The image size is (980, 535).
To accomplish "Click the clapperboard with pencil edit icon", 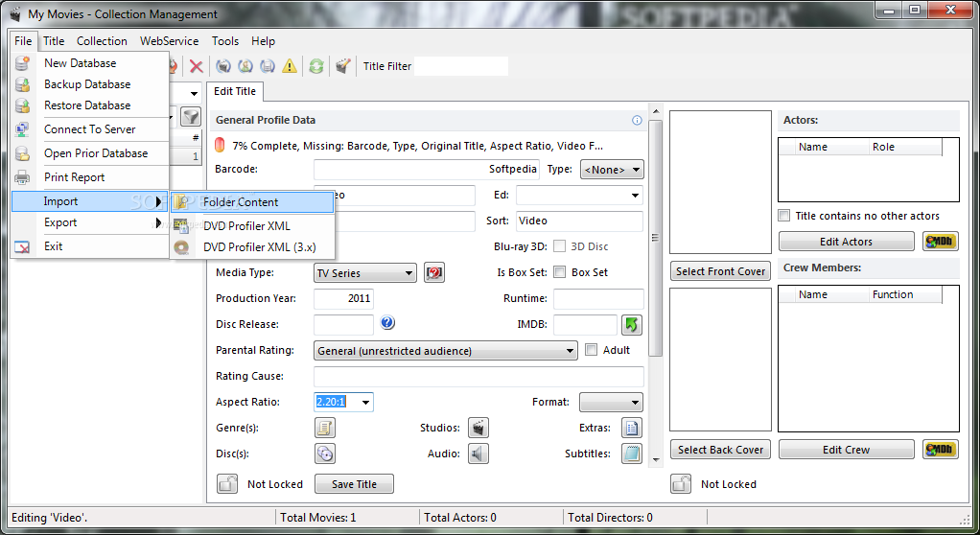I will coord(342,66).
